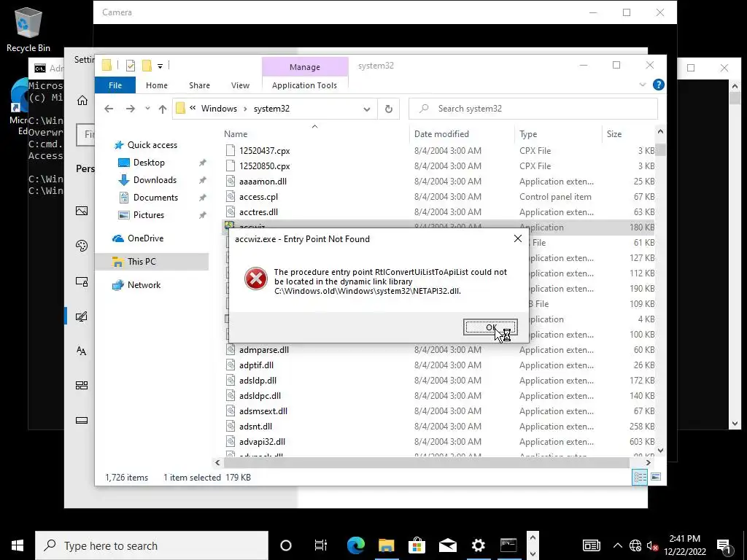747x560 pixels.
Task: Open Documents in the navigation pane
Action: [x=156, y=198]
